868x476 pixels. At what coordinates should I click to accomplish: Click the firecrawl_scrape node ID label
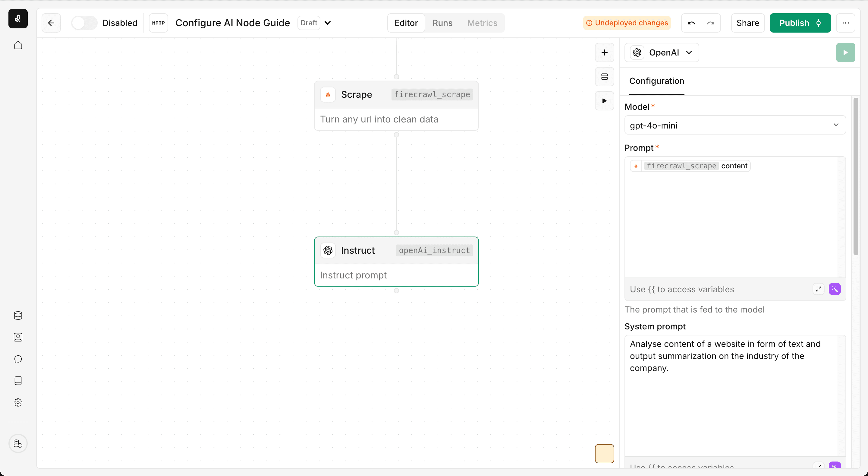click(432, 94)
